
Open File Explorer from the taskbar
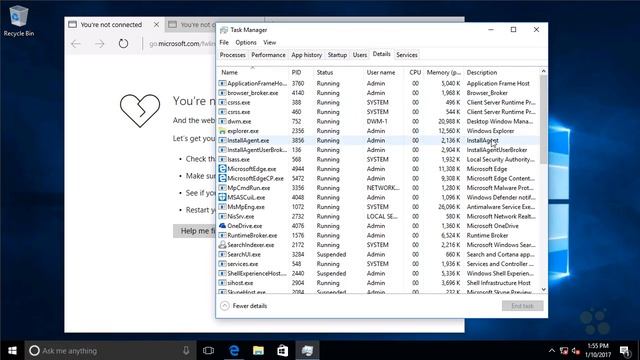(258, 351)
